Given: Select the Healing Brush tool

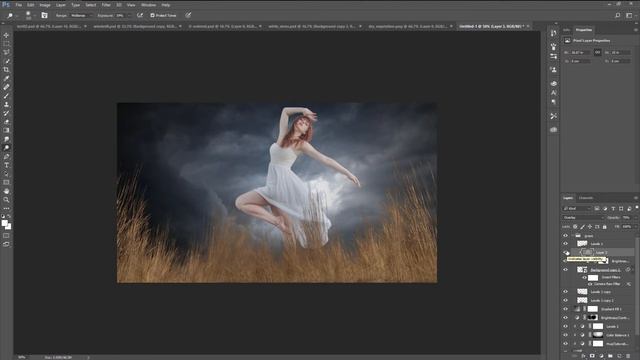Looking at the screenshot, I should coord(6,87).
